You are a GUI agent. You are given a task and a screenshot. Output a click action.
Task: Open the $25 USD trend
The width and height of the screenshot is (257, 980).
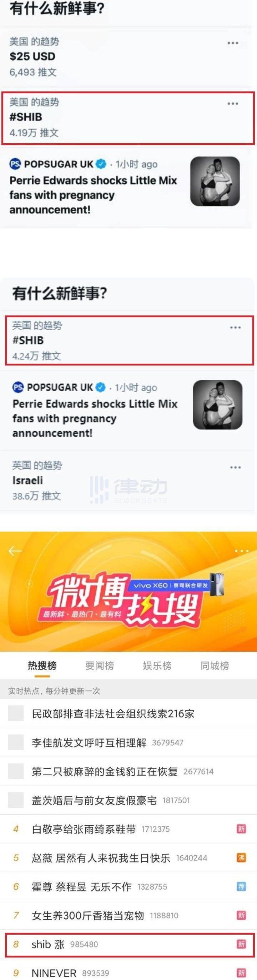coord(127,57)
